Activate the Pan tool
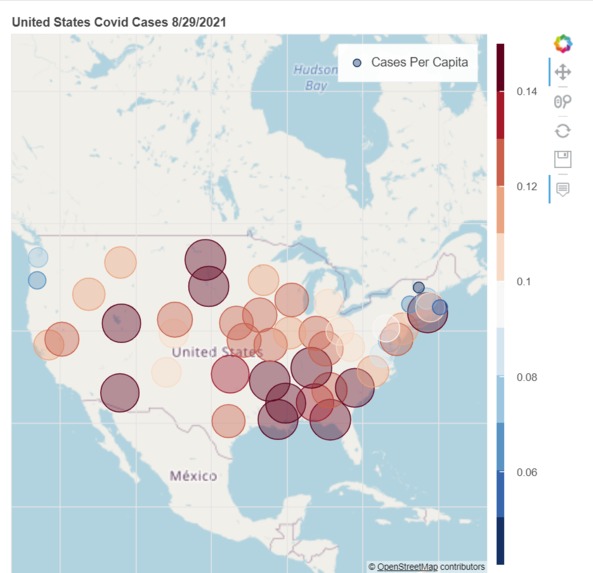The image size is (593, 573). (563, 72)
